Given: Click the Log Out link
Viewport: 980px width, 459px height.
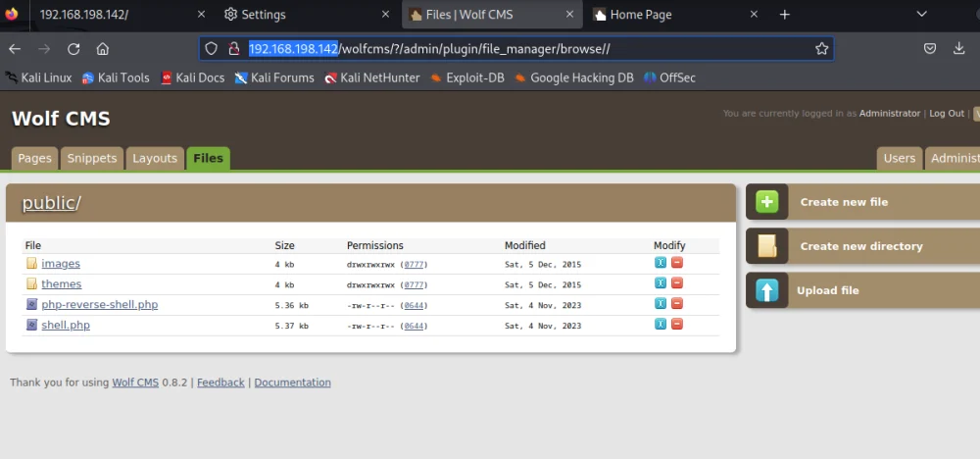Looking at the screenshot, I should [x=947, y=113].
